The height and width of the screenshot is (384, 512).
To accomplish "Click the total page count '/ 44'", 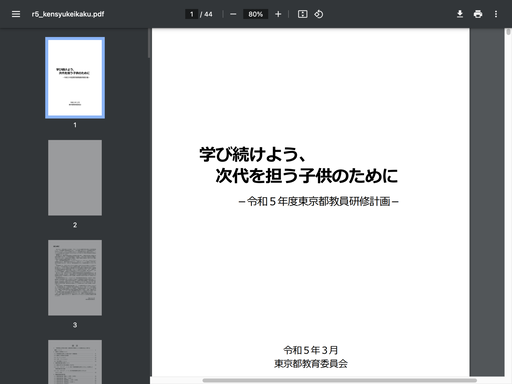I will click(206, 14).
